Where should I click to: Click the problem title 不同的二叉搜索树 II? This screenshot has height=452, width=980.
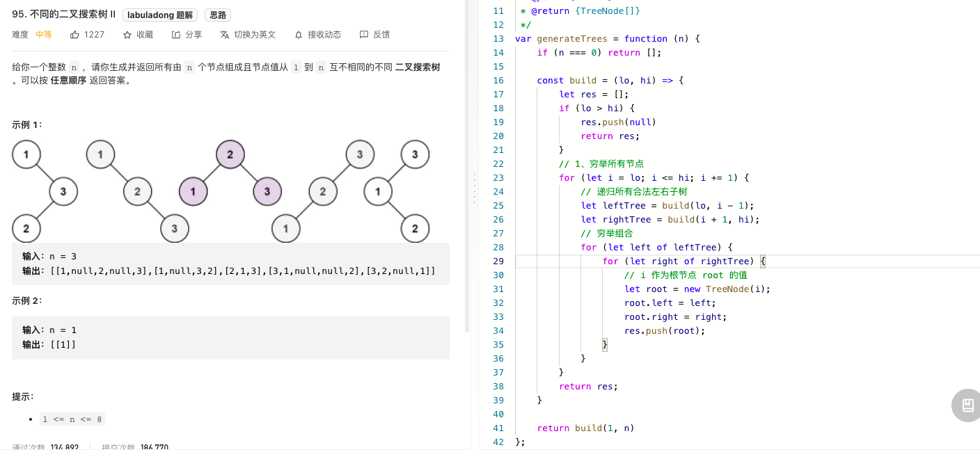(x=64, y=15)
